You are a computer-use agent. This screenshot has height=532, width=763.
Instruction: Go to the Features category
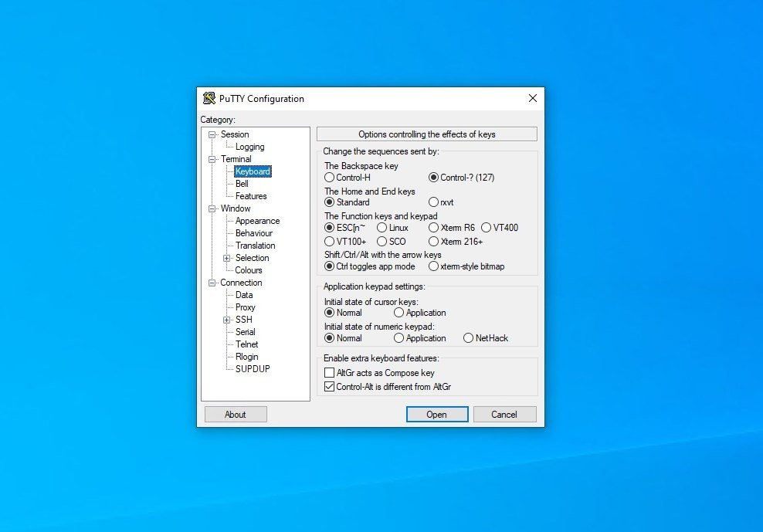pyautogui.click(x=251, y=196)
